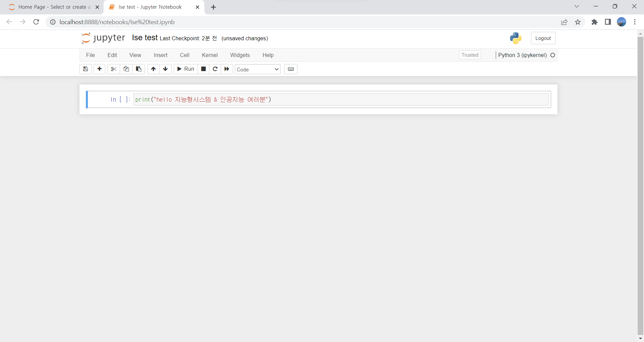Move the selected cell up
This screenshot has width=644, height=342.
coord(153,69)
